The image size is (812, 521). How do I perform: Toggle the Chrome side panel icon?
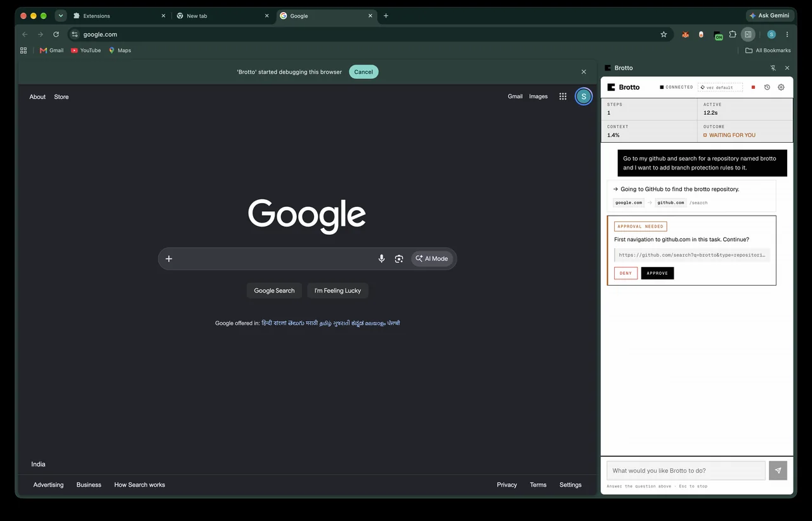(748, 34)
